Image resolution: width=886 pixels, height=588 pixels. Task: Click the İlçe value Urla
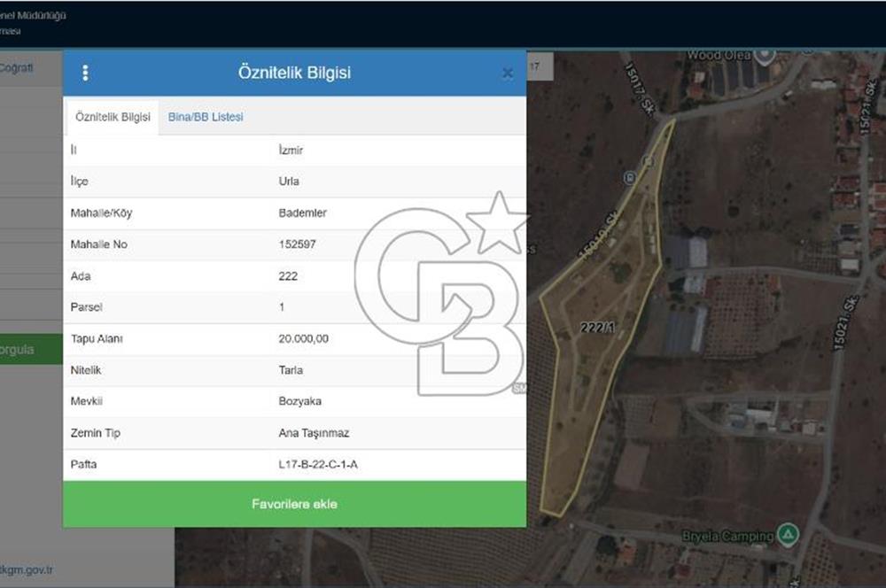[289, 182]
